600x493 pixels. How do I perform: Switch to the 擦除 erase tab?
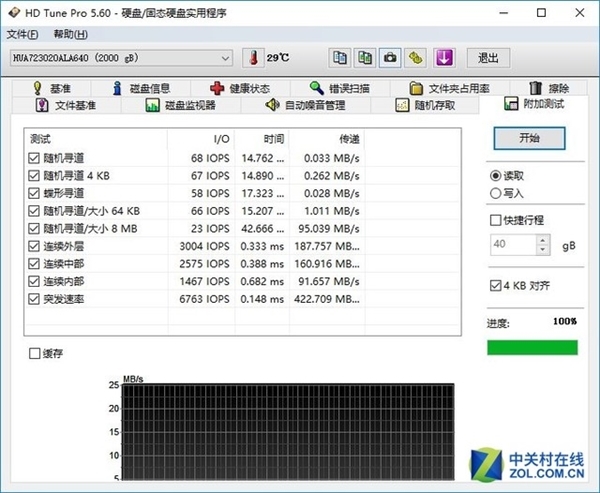click(x=549, y=88)
